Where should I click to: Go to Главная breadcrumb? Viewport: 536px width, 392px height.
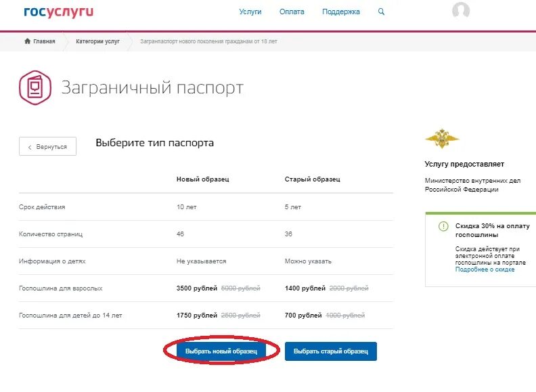[x=44, y=41]
